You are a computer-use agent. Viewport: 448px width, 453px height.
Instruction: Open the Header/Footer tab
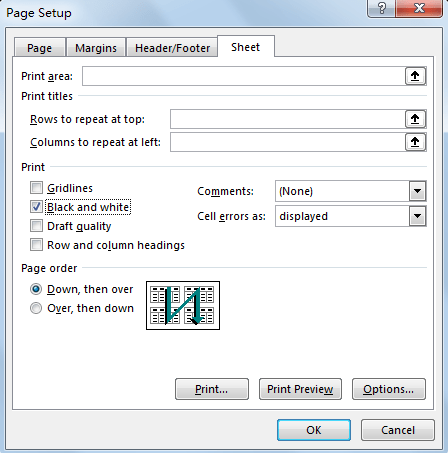172,48
